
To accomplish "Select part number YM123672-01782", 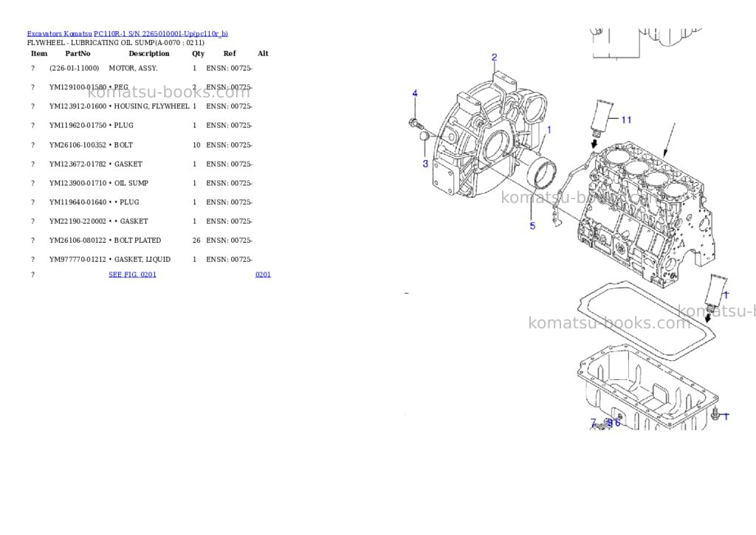I will (x=78, y=165).
